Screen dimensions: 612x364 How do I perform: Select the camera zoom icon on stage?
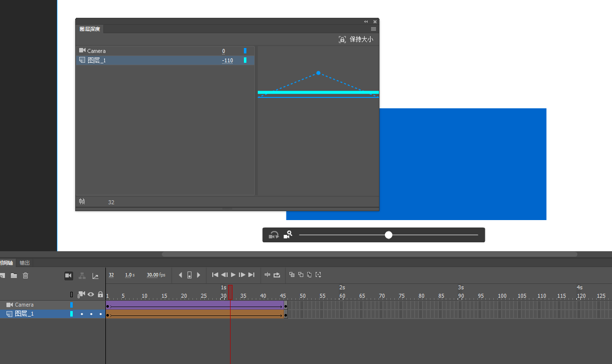pos(288,235)
